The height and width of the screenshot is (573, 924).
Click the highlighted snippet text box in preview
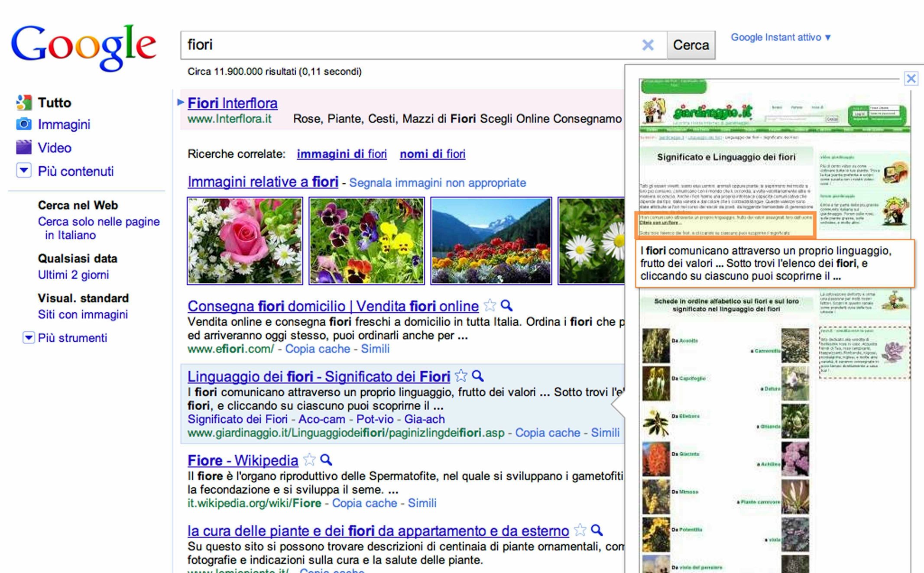click(775, 263)
